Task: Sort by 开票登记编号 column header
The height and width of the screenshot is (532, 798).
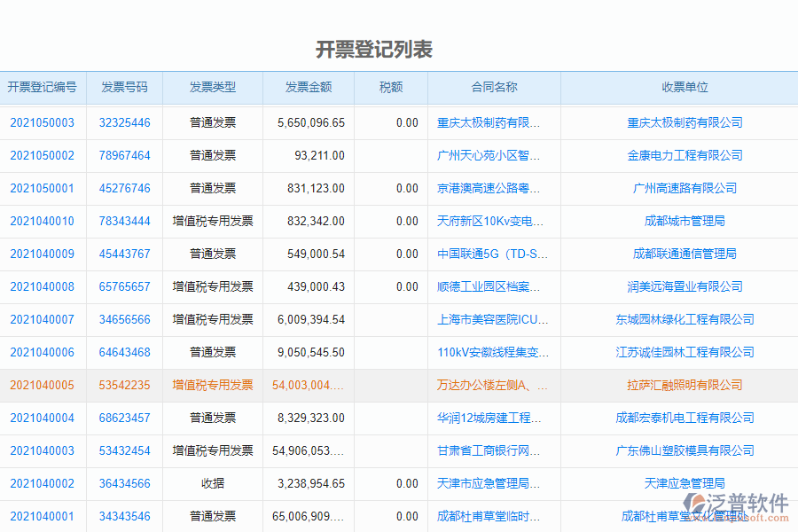Action: click(43, 87)
